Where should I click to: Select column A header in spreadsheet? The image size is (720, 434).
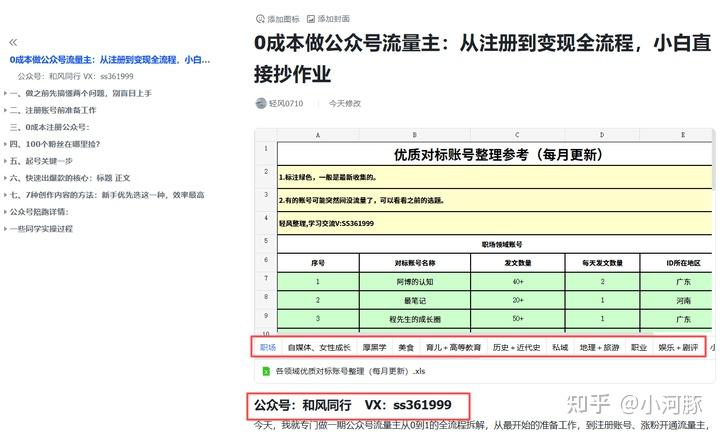point(318,135)
